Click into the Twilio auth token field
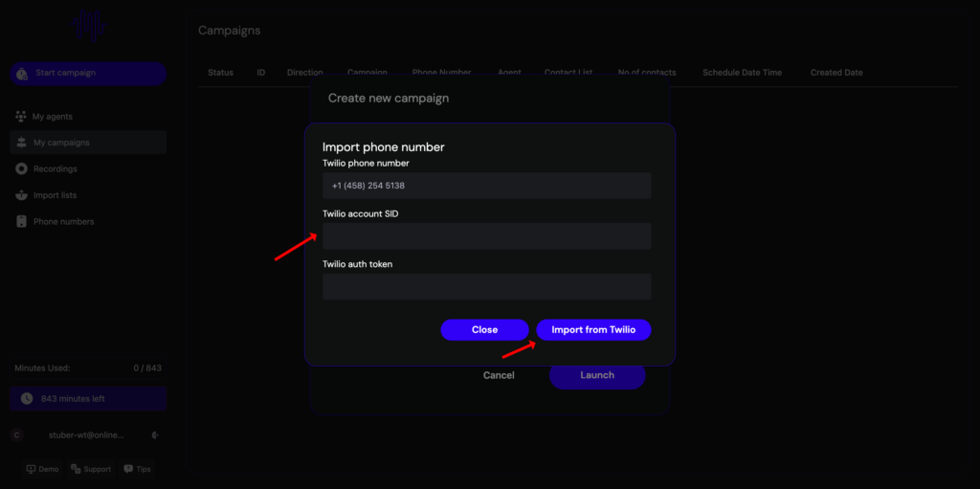Viewport: 980px width, 489px height. click(x=486, y=287)
